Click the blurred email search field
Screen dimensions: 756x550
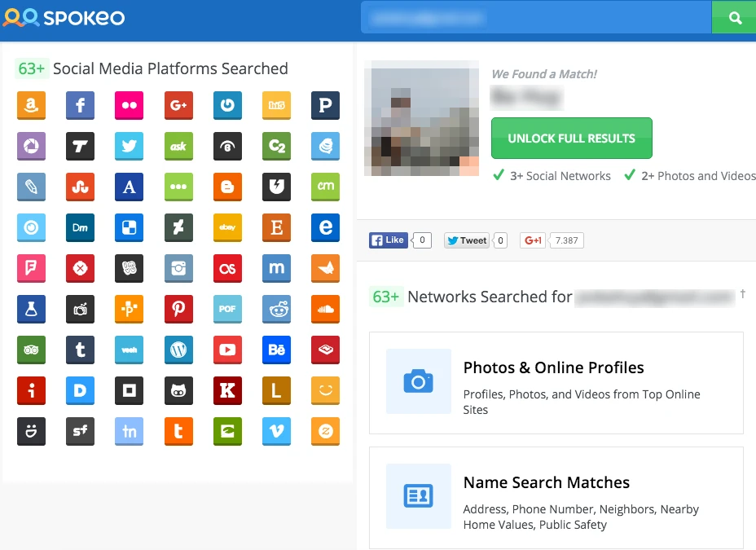536,17
